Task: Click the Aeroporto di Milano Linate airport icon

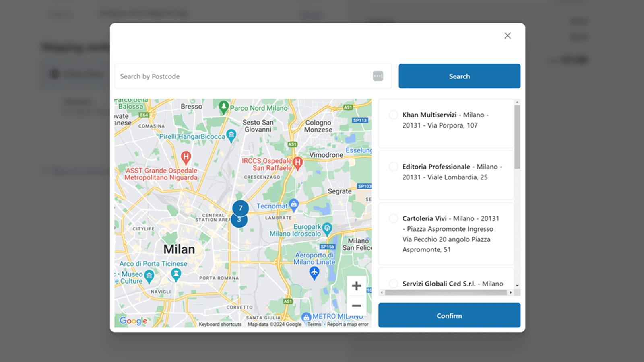Action: [x=314, y=273]
